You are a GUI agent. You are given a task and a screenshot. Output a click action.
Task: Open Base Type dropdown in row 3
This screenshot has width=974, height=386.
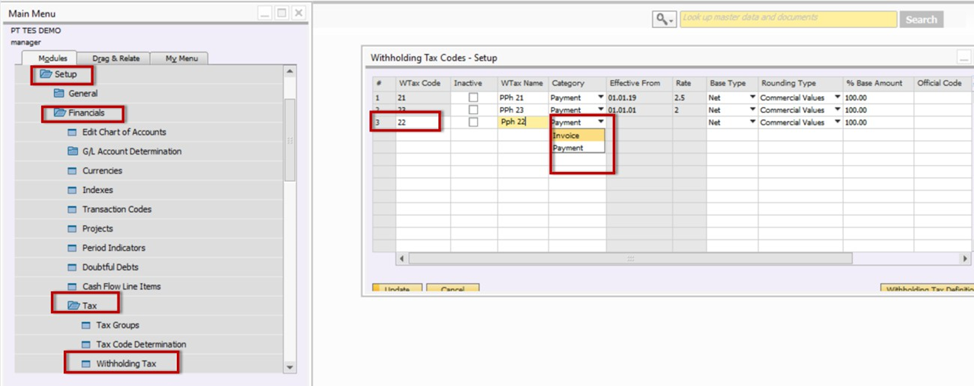pos(752,122)
